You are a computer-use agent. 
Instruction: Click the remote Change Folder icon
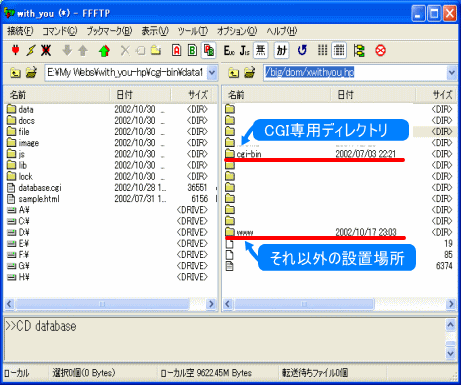[x=250, y=72]
